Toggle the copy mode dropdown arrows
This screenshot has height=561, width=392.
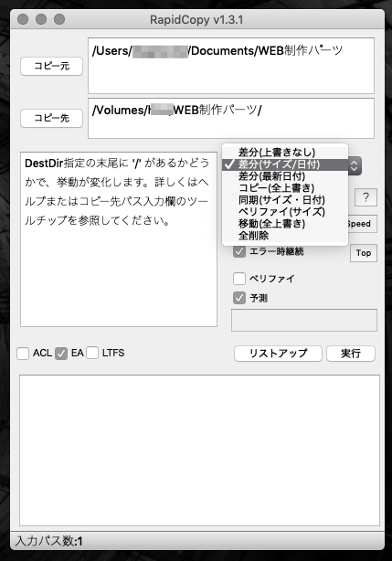point(355,165)
